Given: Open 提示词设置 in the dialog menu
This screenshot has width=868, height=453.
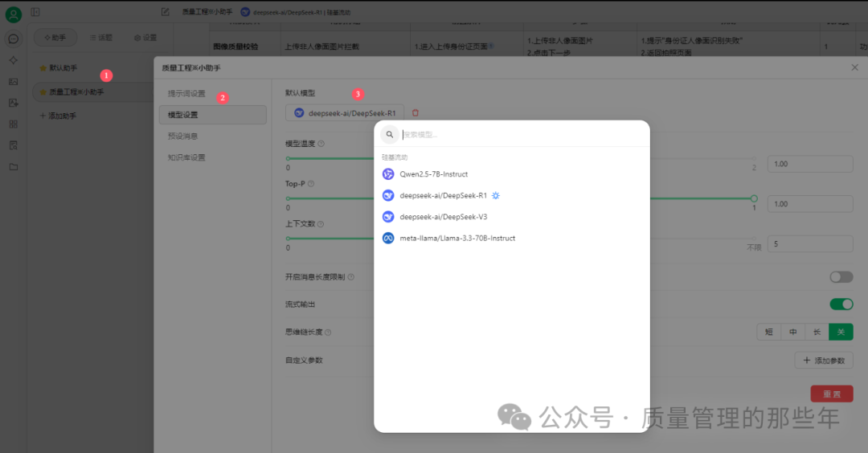Looking at the screenshot, I should pos(212,93).
